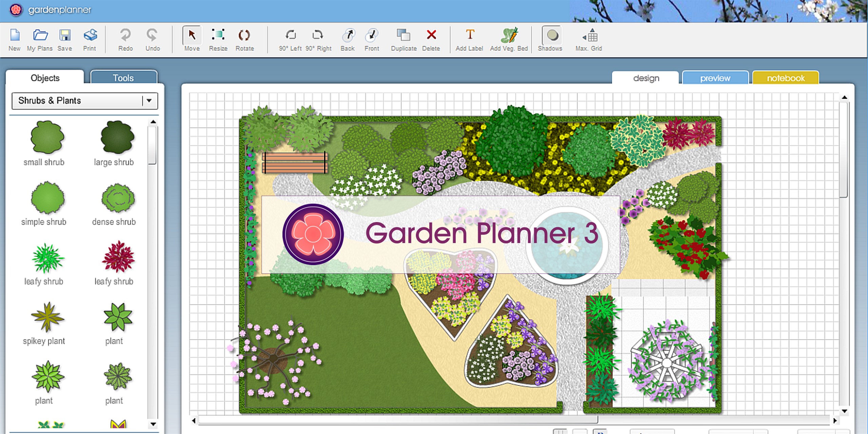Send object to Back

[x=348, y=35]
